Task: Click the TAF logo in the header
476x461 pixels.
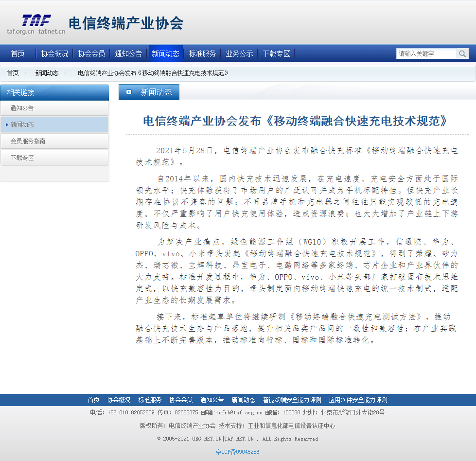Action: coord(36,23)
